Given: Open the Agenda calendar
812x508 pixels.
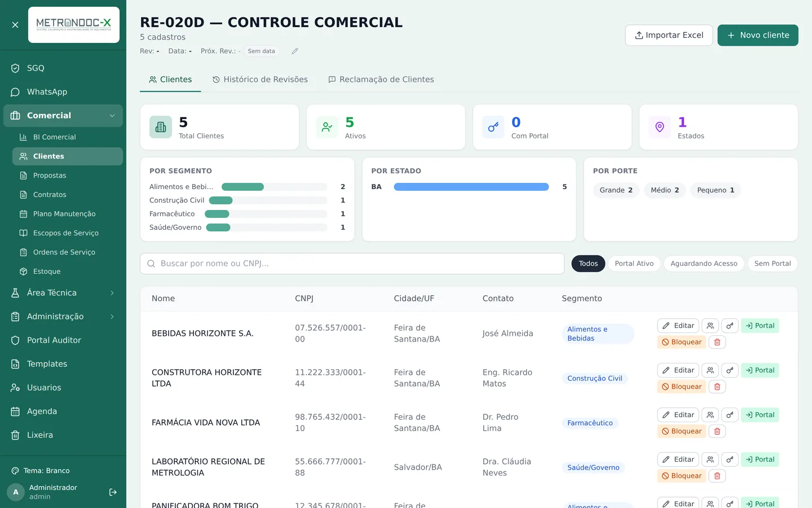Looking at the screenshot, I should pyautogui.click(x=63, y=411).
